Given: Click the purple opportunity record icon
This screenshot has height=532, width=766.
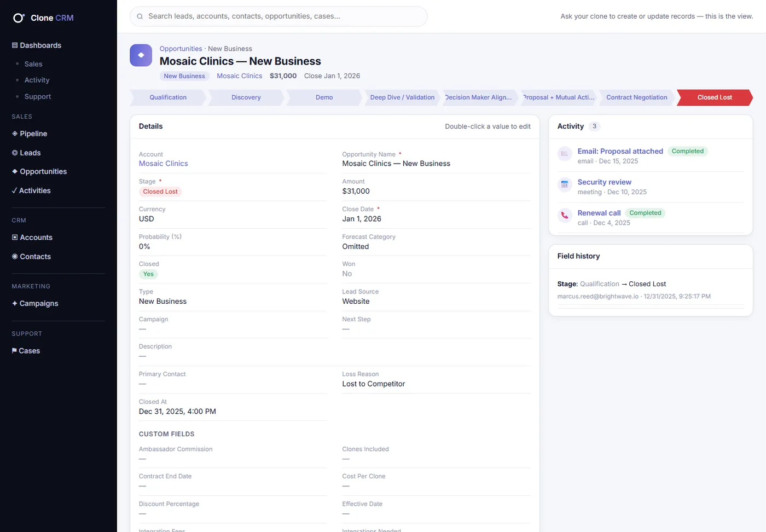Looking at the screenshot, I should coord(141,55).
